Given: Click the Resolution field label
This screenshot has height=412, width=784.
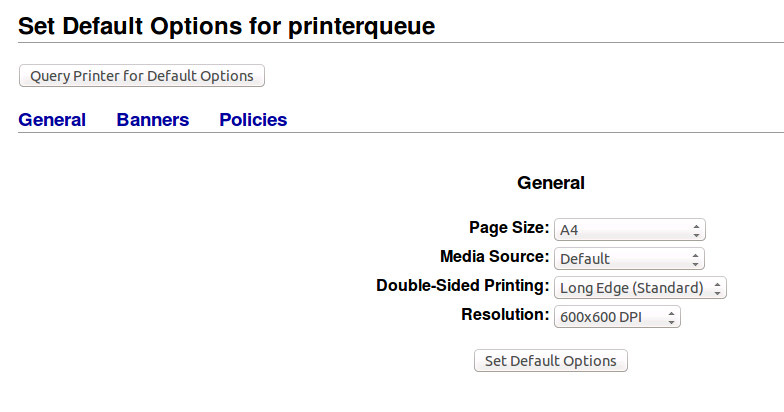Looking at the screenshot, I should pos(505,314).
